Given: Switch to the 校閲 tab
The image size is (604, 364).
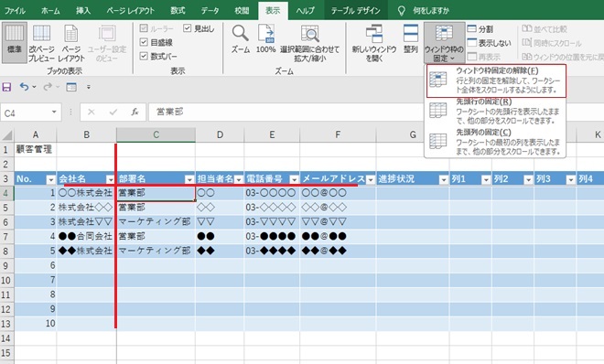Looking at the screenshot, I should (x=242, y=10).
